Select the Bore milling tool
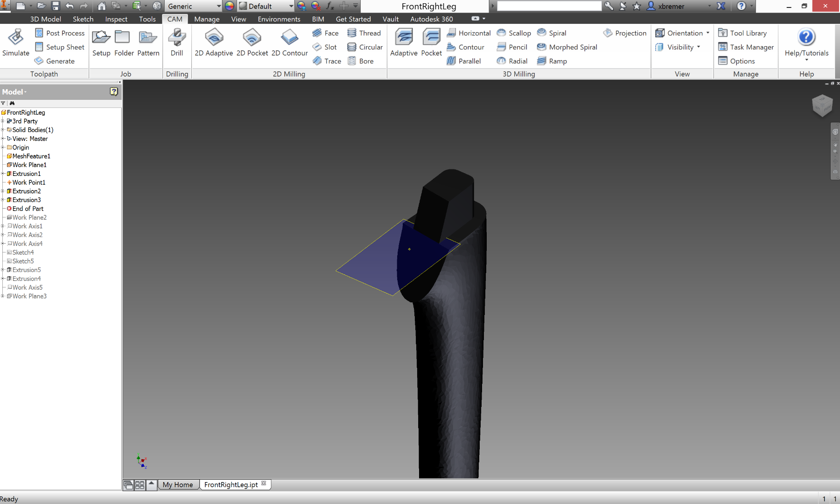The image size is (840, 504). coord(360,61)
